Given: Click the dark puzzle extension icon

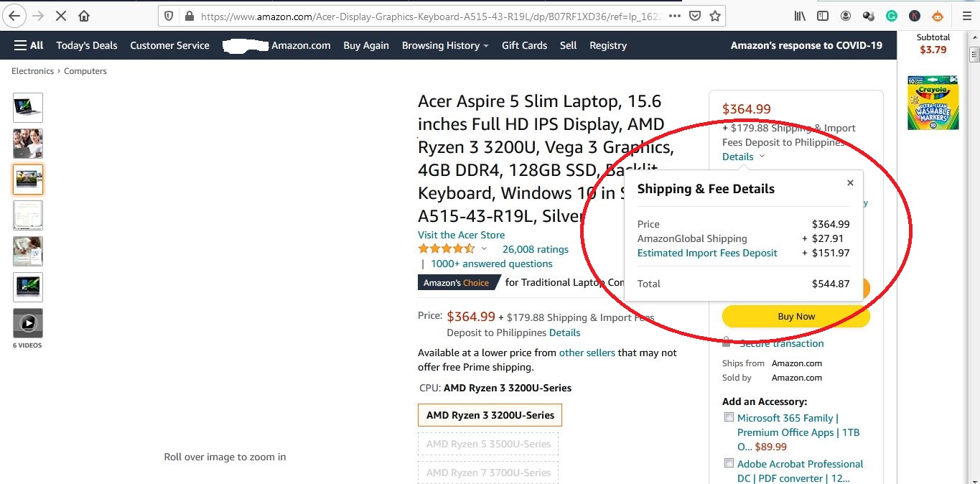Looking at the screenshot, I should click(x=869, y=16).
